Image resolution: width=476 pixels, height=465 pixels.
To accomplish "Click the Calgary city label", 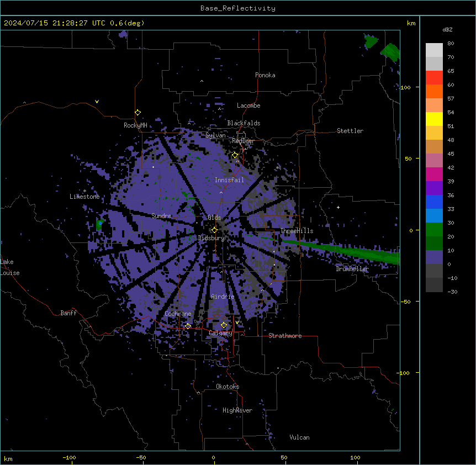I will (220, 333).
